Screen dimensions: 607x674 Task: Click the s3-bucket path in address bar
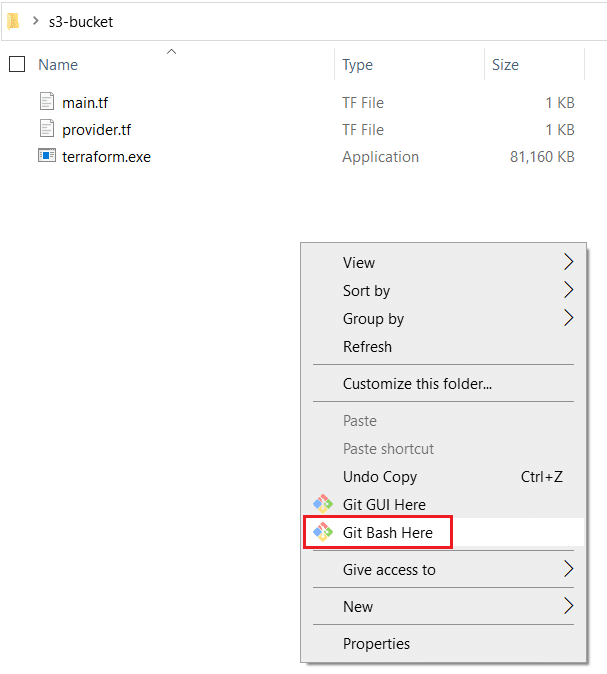coord(81,21)
